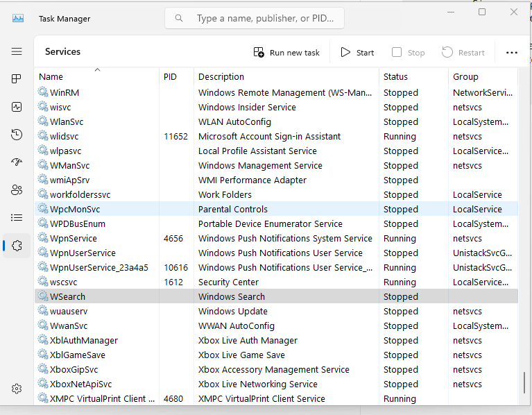Open the App history page icon
The height and width of the screenshot is (415, 532).
17,135
